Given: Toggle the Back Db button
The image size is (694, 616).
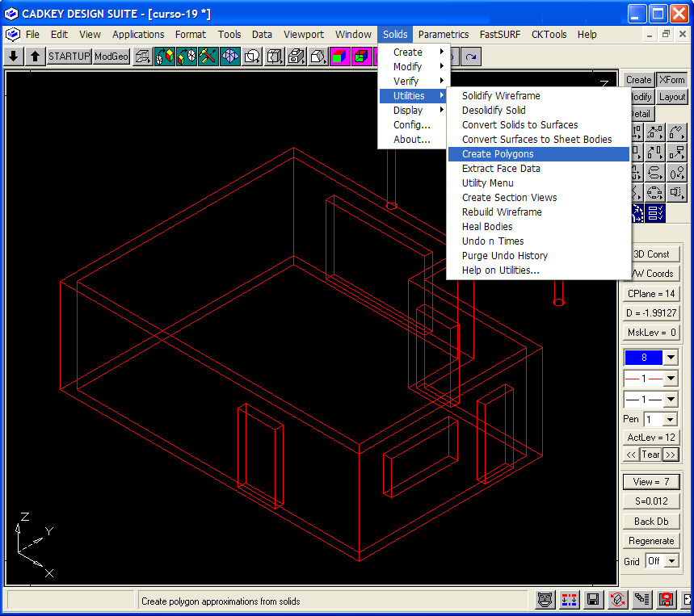Looking at the screenshot, I should point(651,522).
